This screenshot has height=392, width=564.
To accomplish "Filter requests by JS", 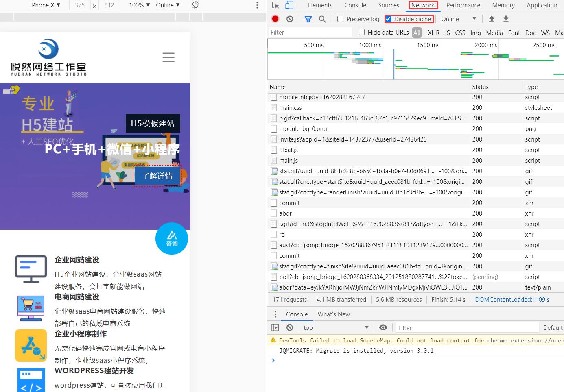I will [x=447, y=33].
